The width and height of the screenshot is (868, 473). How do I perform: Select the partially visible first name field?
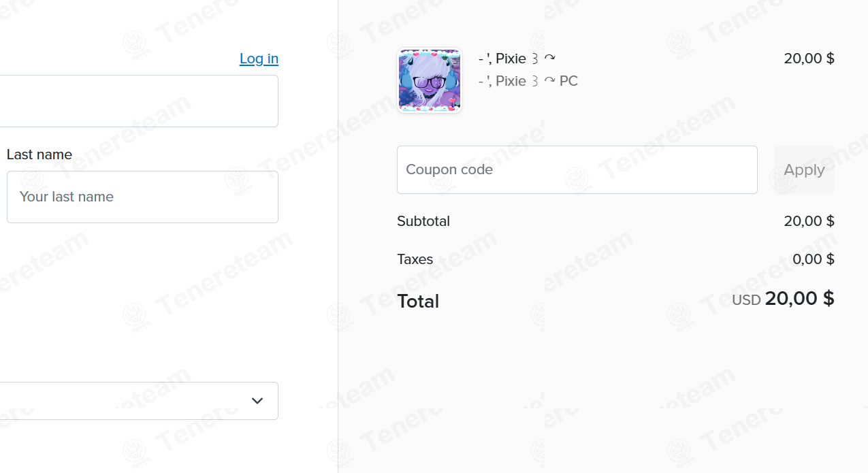pos(139,101)
